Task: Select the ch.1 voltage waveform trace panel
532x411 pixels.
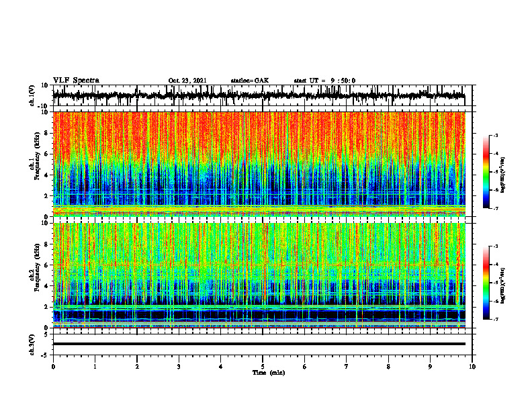Action: click(x=262, y=95)
